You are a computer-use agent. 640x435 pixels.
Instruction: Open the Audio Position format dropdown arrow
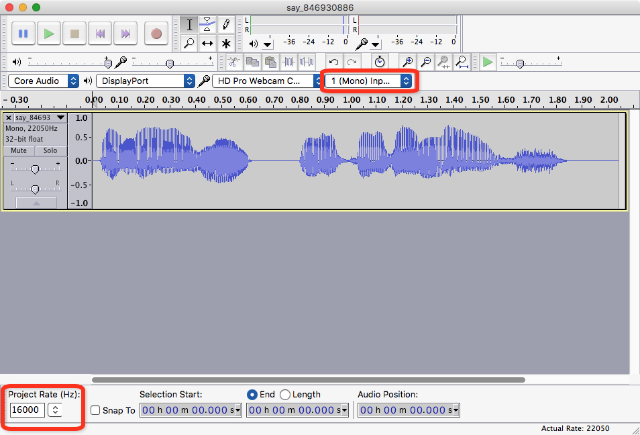click(x=456, y=411)
